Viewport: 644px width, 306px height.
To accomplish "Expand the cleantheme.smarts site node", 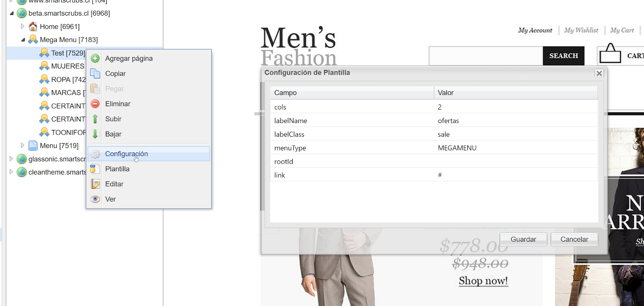I will (x=11, y=172).
